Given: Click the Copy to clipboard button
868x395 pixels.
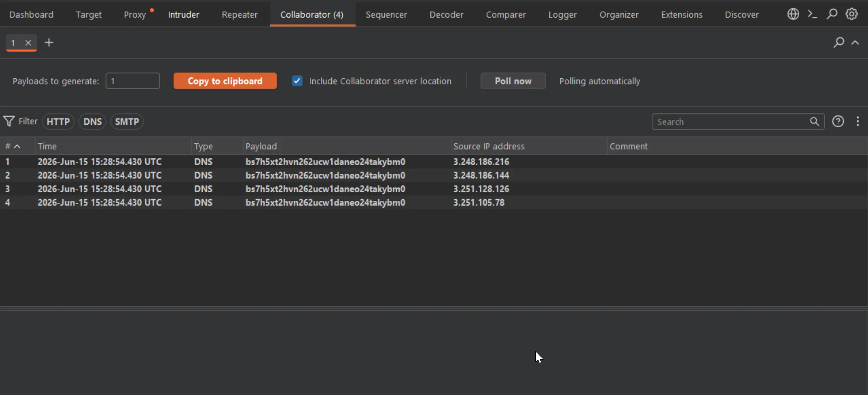Looking at the screenshot, I should tap(225, 81).
